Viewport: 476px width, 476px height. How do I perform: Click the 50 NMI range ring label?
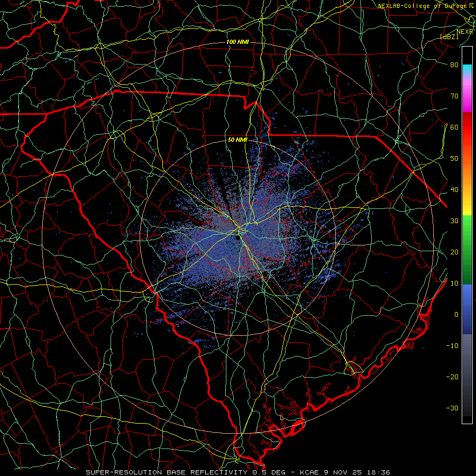tap(237, 140)
